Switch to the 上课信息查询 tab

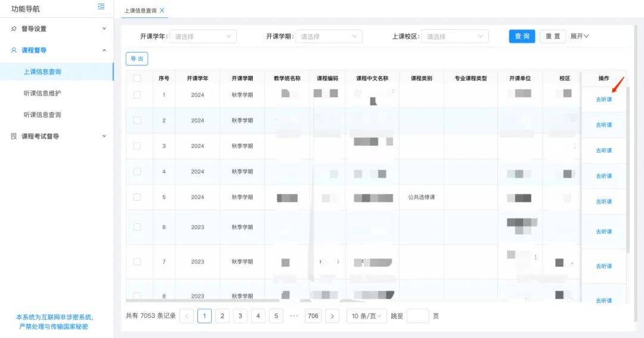(141, 11)
